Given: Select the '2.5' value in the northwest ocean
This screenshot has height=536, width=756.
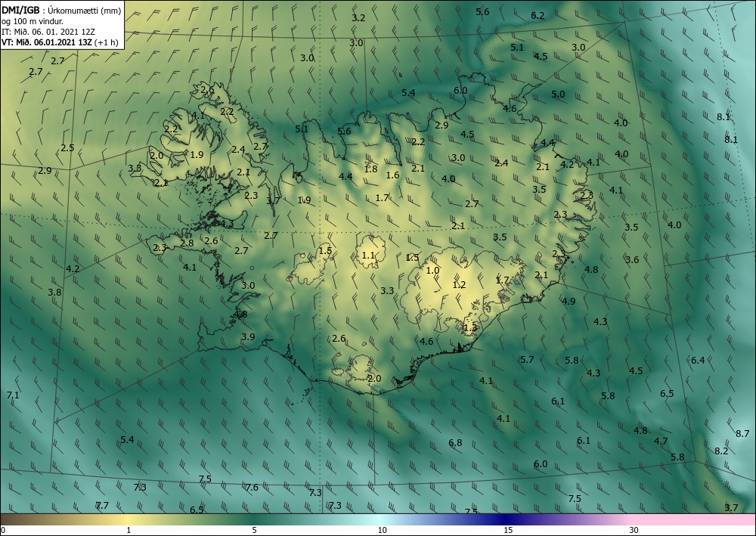Looking at the screenshot, I should click(67, 147).
